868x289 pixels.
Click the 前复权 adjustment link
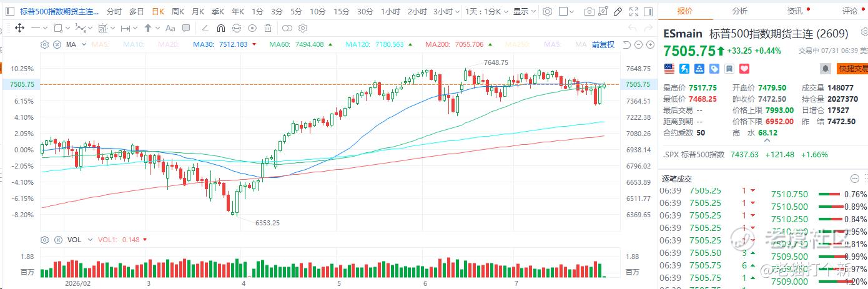point(603,44)
